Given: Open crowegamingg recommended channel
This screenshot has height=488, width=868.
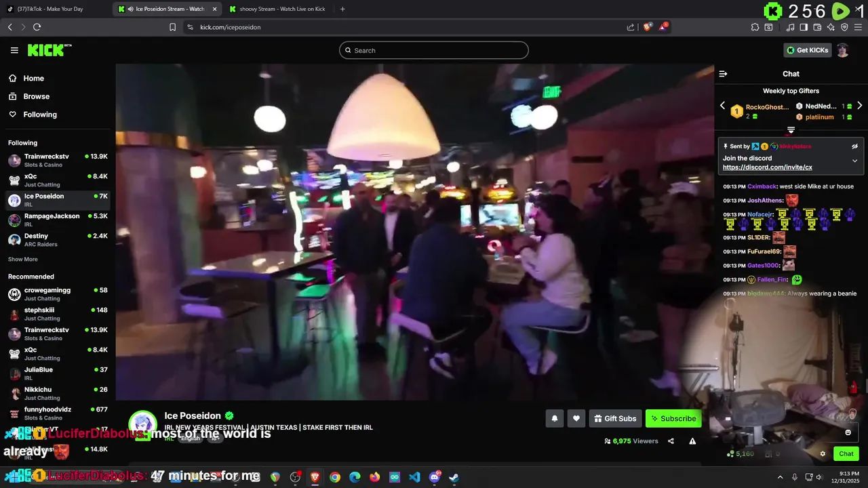Looking at the screenshot, I should click(x=58, y=294).
